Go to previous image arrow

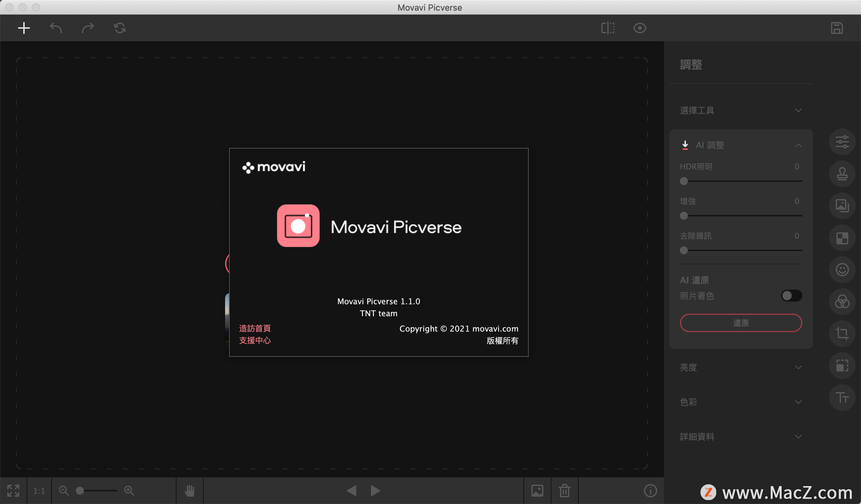pos(352,491)
